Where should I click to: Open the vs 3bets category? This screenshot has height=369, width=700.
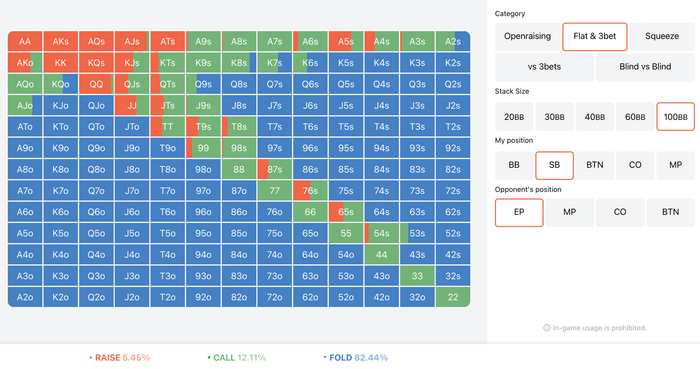coord(544,67)
